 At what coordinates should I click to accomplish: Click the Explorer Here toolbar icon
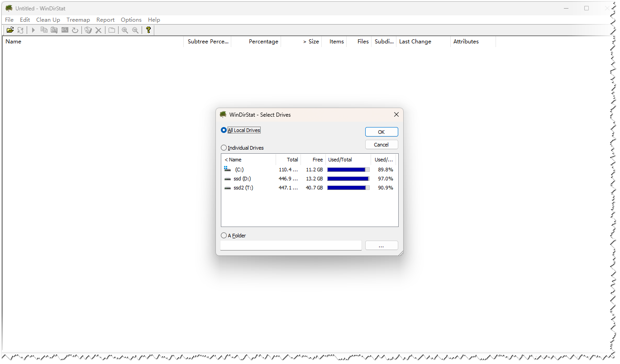[x=54, y=30]
